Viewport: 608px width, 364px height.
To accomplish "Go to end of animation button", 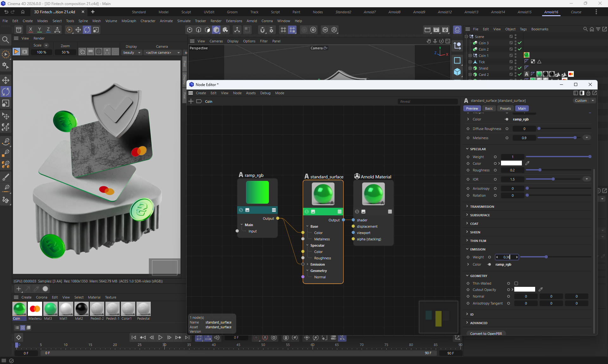I will click(187, 337).
